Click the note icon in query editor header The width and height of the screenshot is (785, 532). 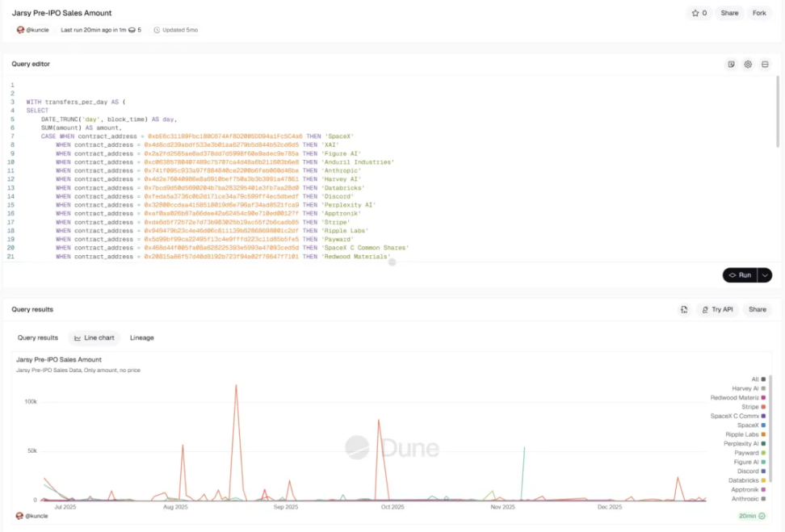[x=731, y=65]
